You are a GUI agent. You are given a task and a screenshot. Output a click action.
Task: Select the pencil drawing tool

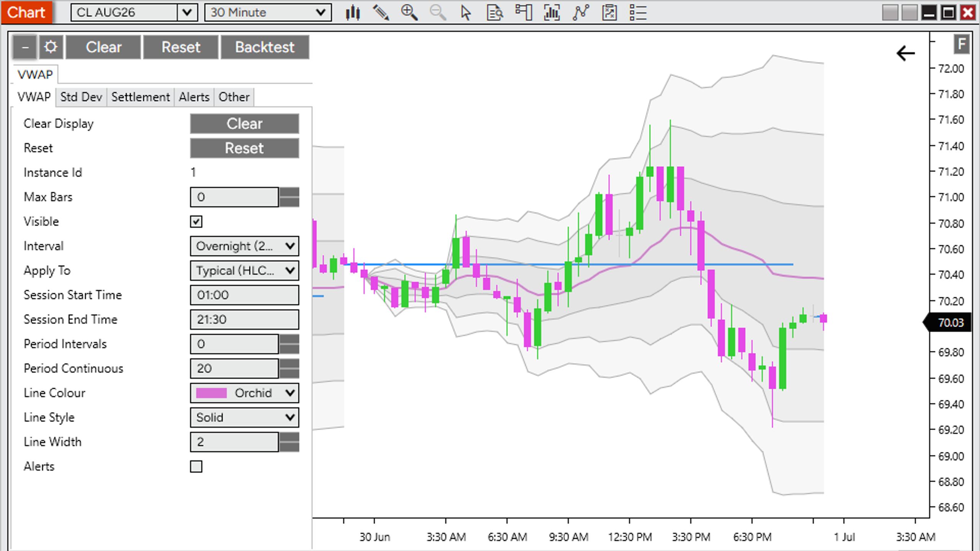381,13
